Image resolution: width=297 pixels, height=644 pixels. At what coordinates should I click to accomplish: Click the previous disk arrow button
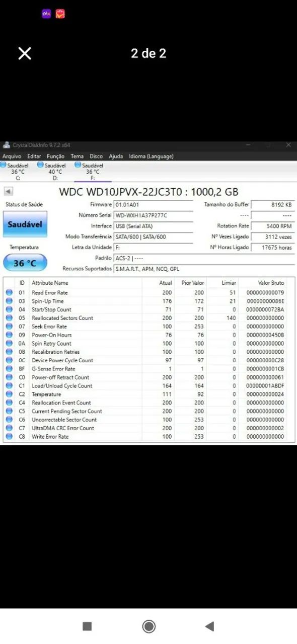pyautogui.click(x=9, y=191)
